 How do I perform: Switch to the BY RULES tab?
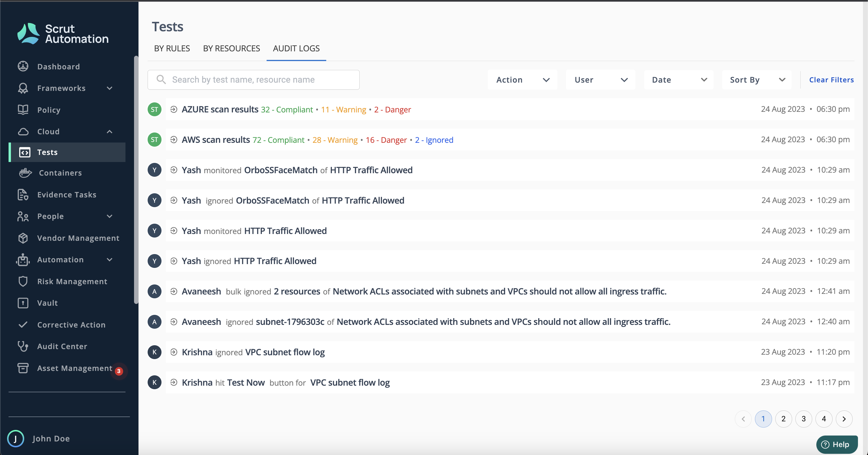172,48
